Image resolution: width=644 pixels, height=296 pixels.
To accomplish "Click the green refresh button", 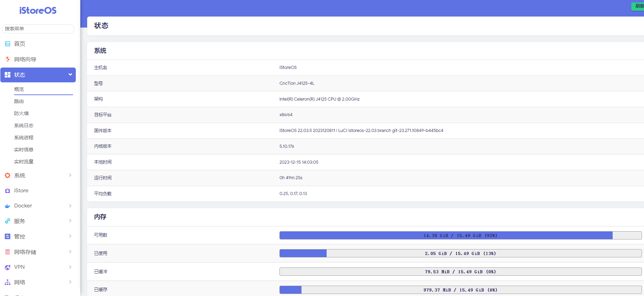I will (x=638, y=6).
